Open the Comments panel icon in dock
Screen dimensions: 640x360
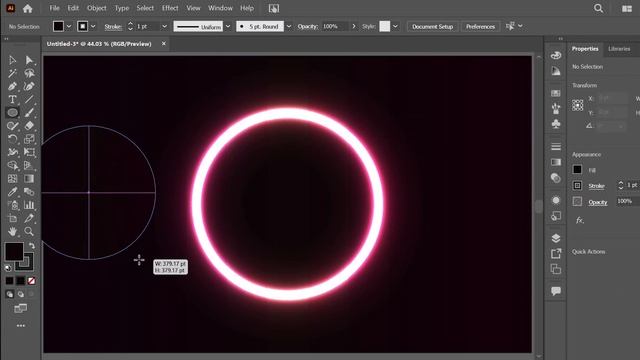pos(556,291)
